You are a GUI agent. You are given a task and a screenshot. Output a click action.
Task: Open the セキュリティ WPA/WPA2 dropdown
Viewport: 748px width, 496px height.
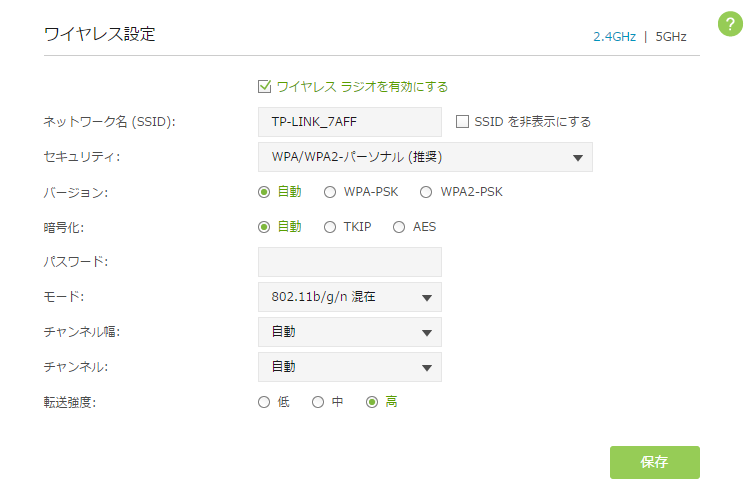pyautogui.click(x=425, y=157)
